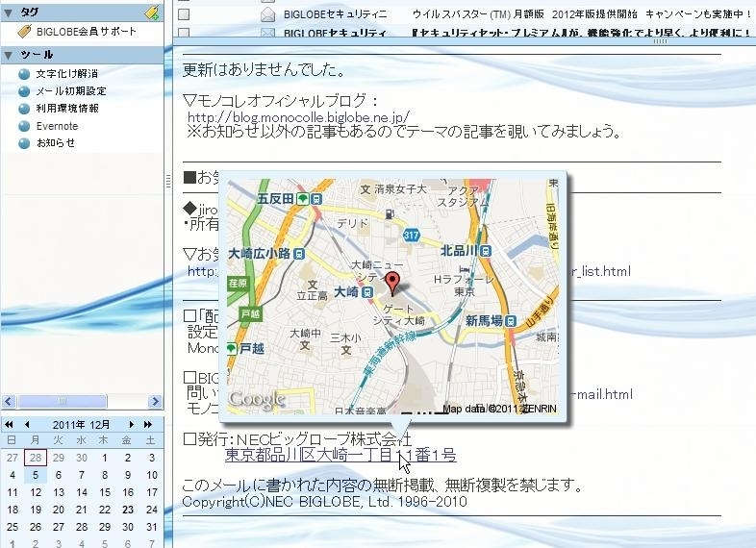Click the tag icon beside BIGLOBE会員サポート
This screenshot has width=756, height=548.
[x=24, y=32]
